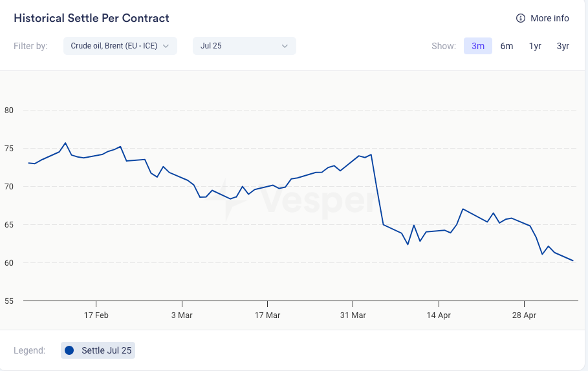Click the chart peak near 31 Mar
The height and width of the screenshot is (371, 588).
(x=371, y=154)
